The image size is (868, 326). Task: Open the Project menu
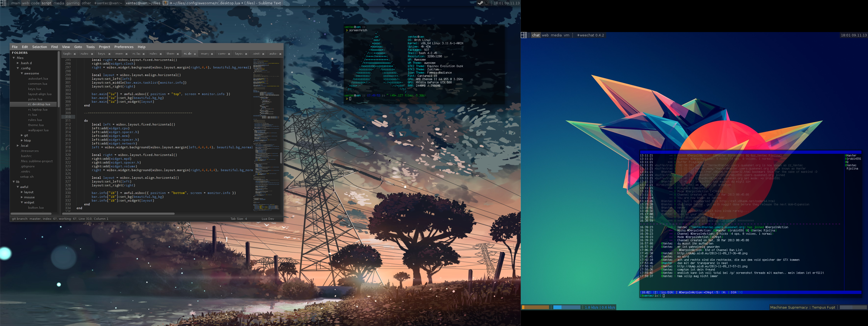click(x=104, y=47)
